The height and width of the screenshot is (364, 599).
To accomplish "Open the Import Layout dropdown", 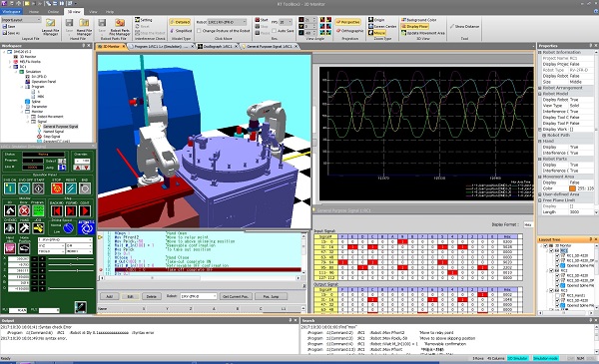I will pyautogui.click(x=21, y=20).
